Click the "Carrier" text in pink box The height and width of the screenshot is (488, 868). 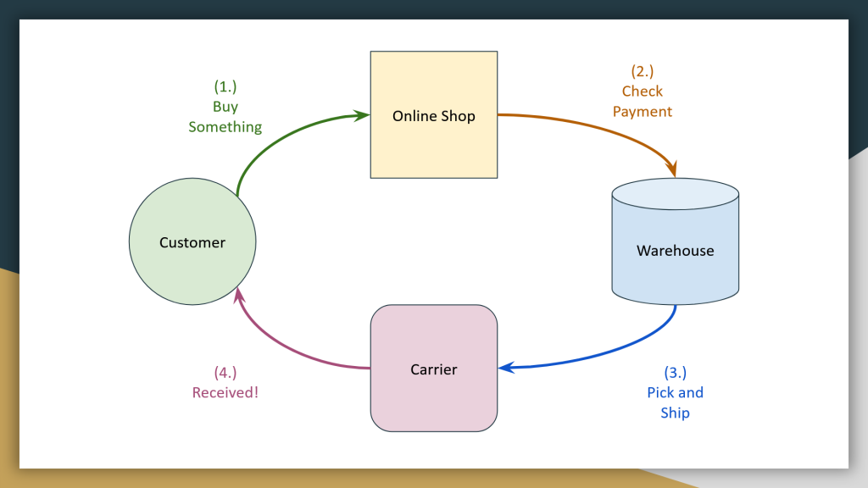click(x=433, y=369)
